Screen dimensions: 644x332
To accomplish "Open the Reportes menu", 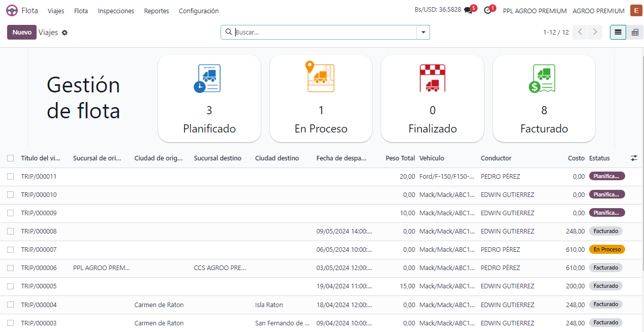I will [157, 11].
